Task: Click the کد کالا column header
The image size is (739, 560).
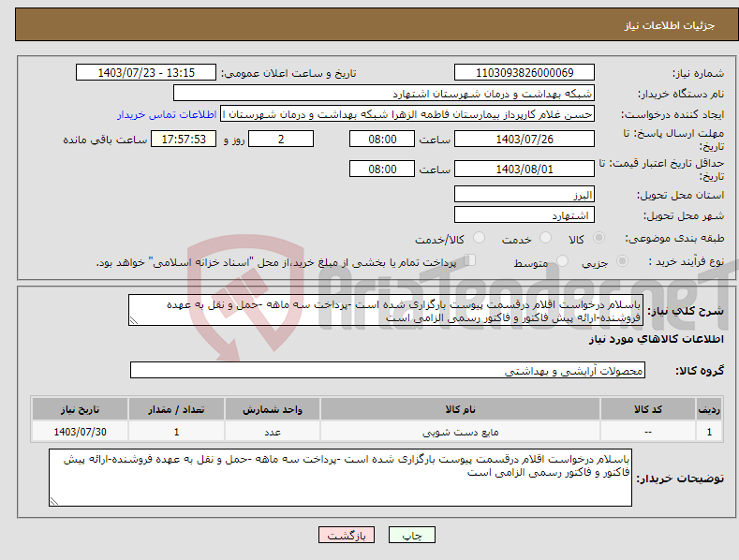Action: [x=648, y=409]
